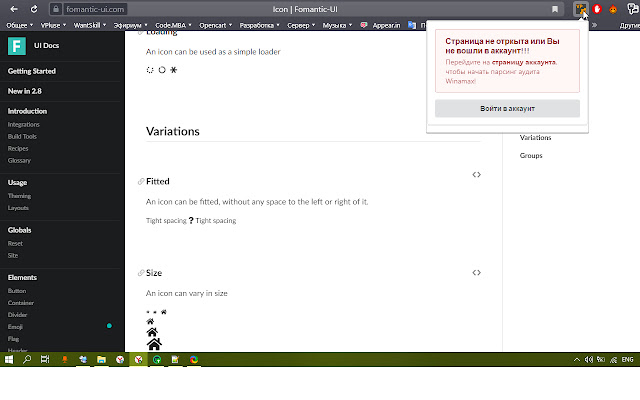
Task: Open Getting Started in the sidebar
Action: tap(32, 71)
